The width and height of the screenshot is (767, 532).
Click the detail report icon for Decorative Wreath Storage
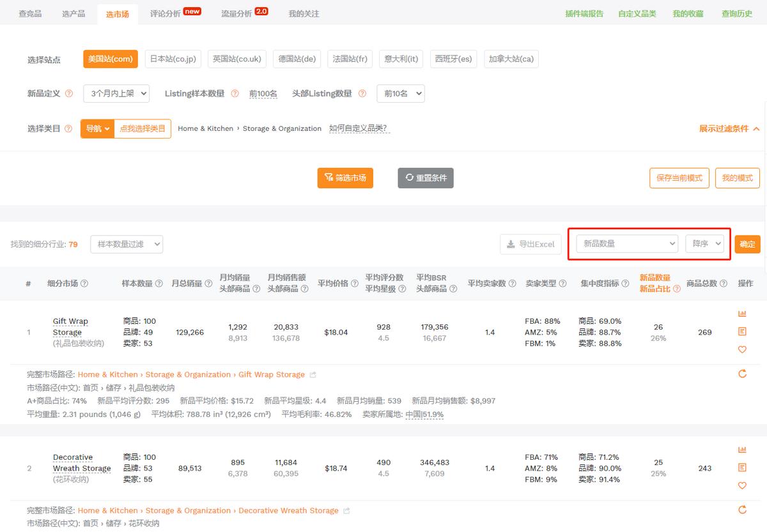pos(742,467)
